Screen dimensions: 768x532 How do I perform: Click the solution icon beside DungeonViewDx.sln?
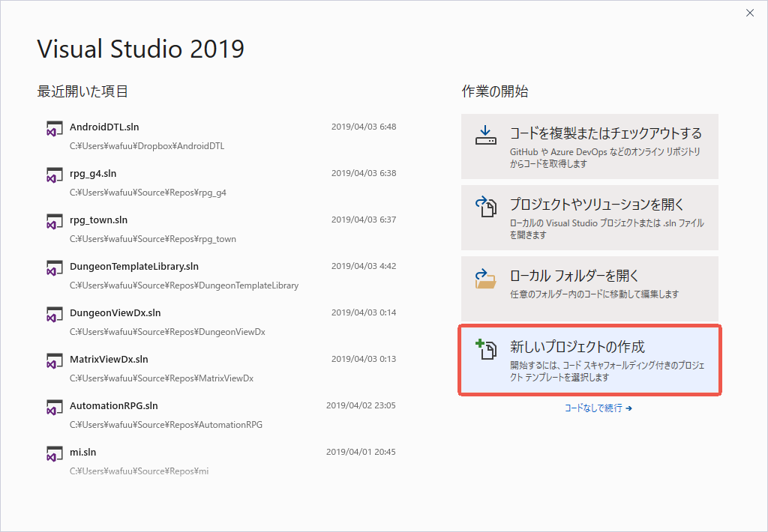click(54, 315)
